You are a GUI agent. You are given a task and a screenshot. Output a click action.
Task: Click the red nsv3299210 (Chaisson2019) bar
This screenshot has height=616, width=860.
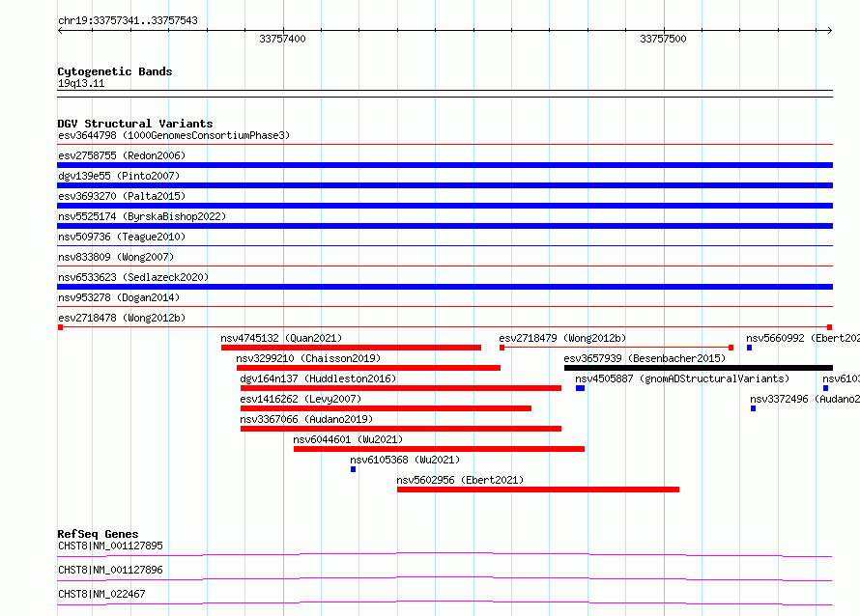point(368,368)
